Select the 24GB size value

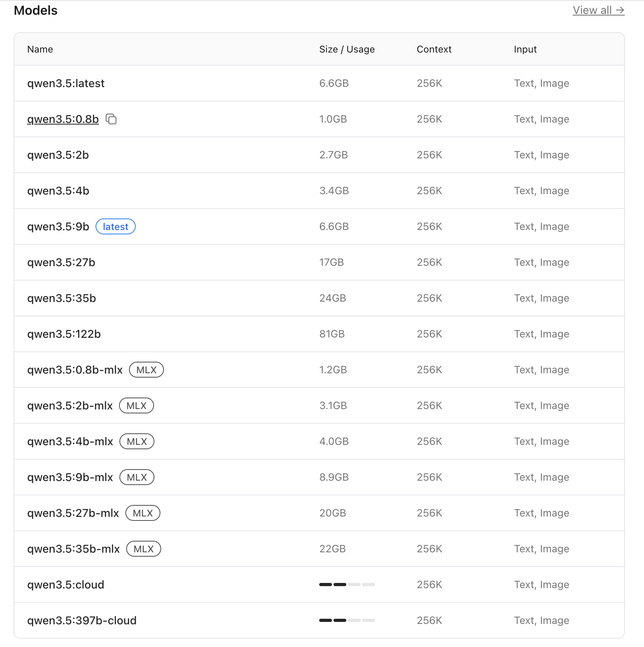pyautogui.click(x=333, y=298)
